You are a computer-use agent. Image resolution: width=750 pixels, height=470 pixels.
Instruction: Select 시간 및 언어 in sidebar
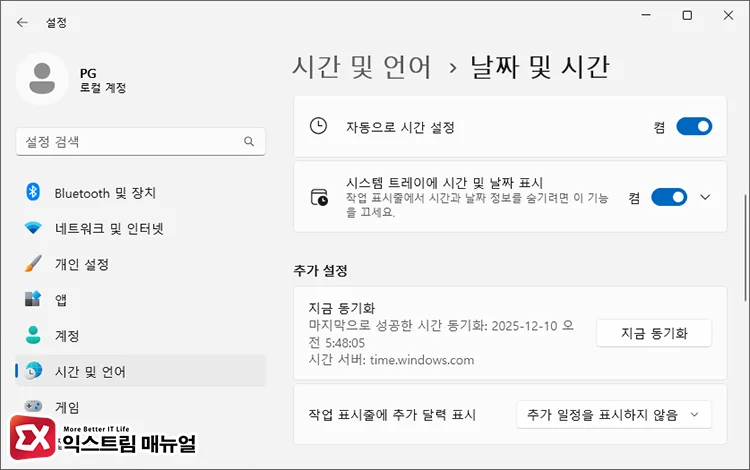(141, 371)
